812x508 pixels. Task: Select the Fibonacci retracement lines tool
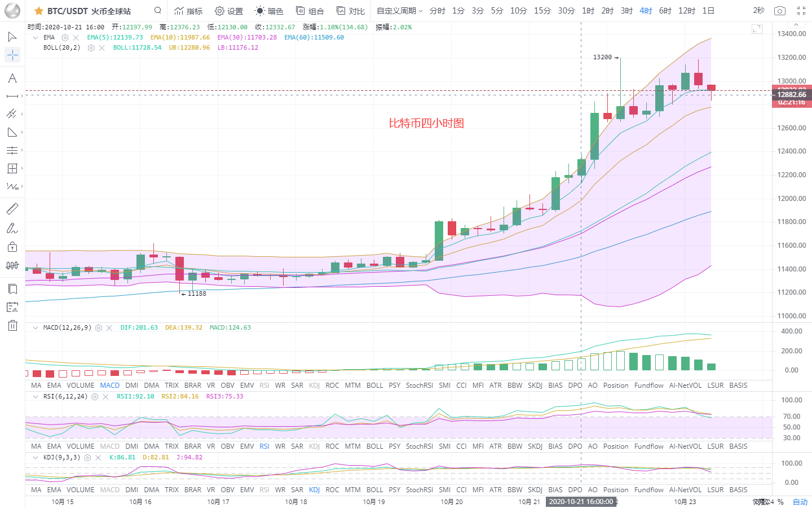pyautogui.click(x=12, y=150)
